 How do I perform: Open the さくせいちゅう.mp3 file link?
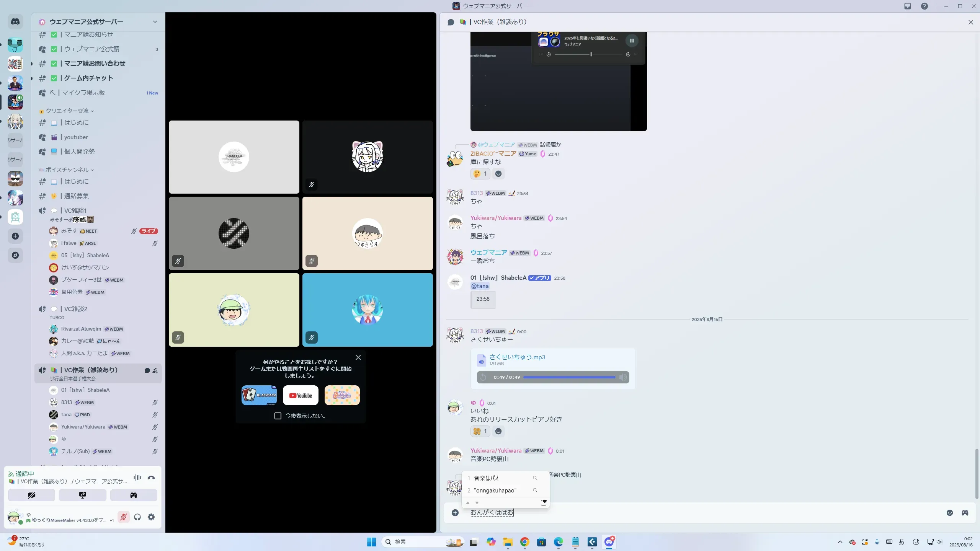tap(517, 357)
